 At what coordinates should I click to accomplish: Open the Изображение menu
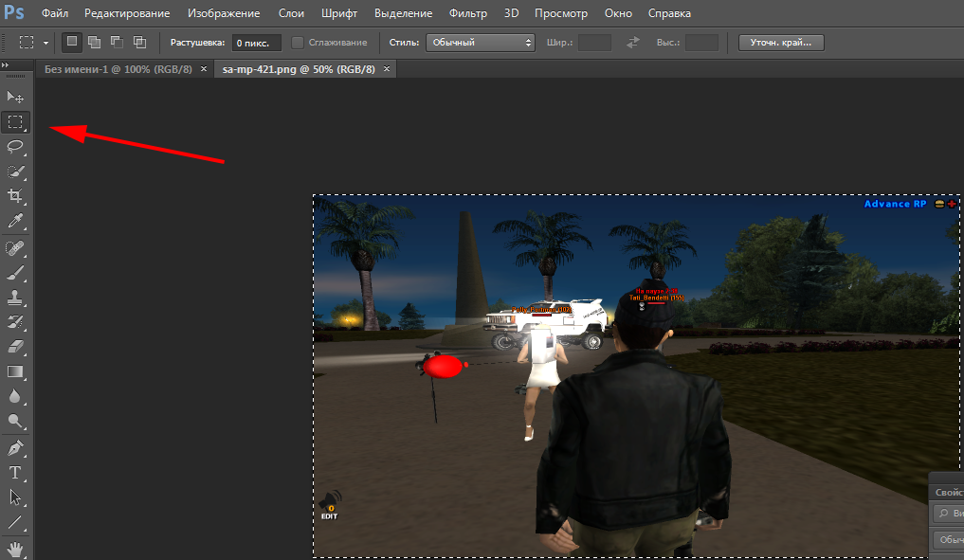[x=224, y=13]
